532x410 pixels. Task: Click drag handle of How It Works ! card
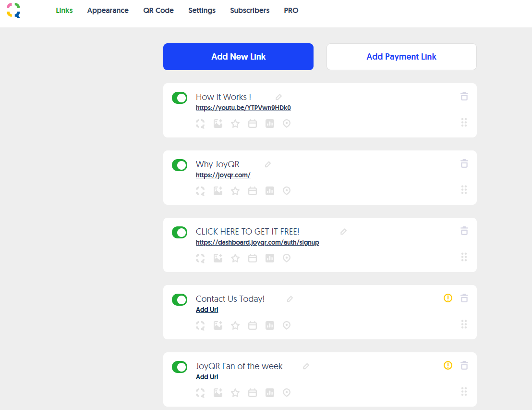(464, 122)
